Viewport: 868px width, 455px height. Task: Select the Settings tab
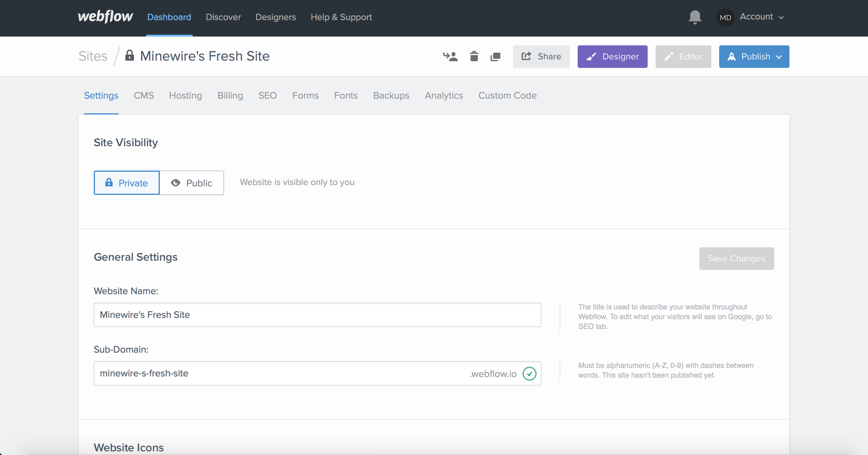point(101,95)
